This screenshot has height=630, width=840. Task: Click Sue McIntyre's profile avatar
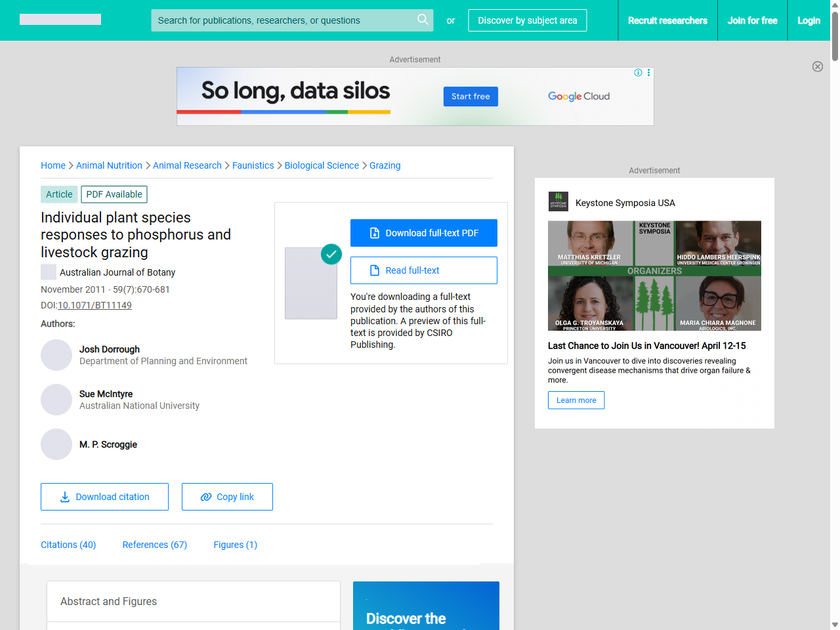[56, 400]
